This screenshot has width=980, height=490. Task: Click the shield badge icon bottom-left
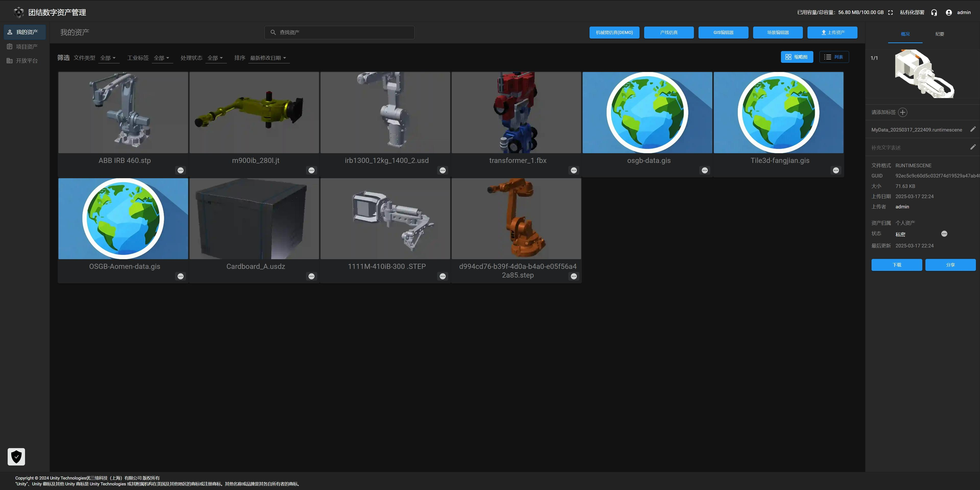coord(16,457)
